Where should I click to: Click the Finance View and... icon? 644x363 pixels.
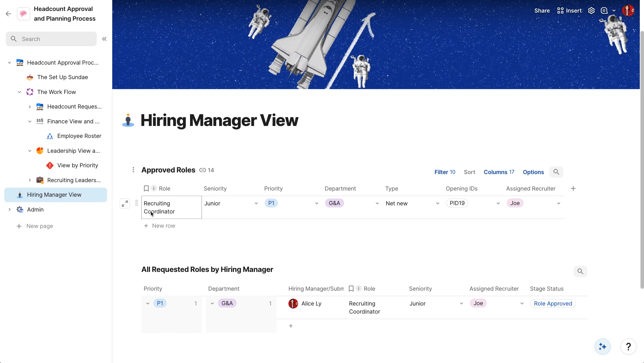[x=39, y=121]
